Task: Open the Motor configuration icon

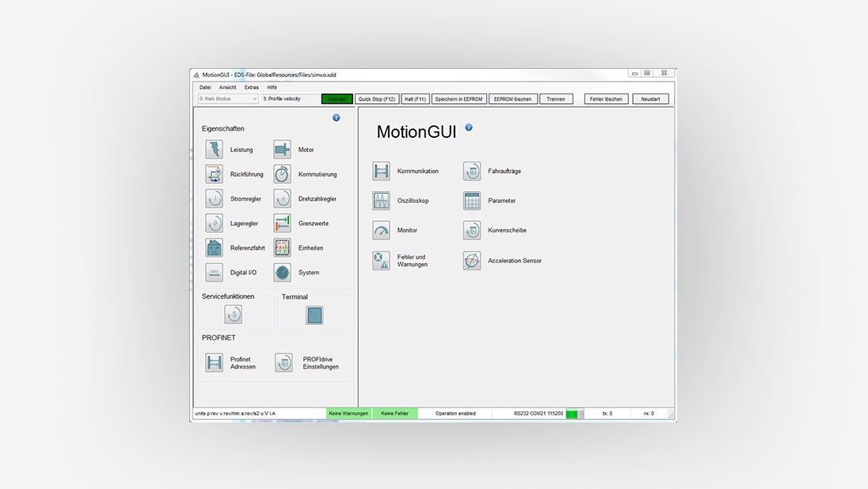Action: 283,150
